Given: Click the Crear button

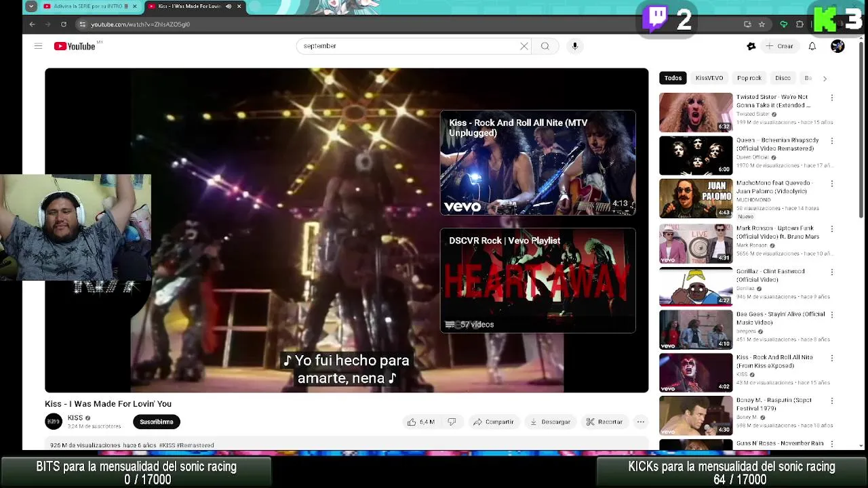Looking at the screenshot, I should (780, 46).
